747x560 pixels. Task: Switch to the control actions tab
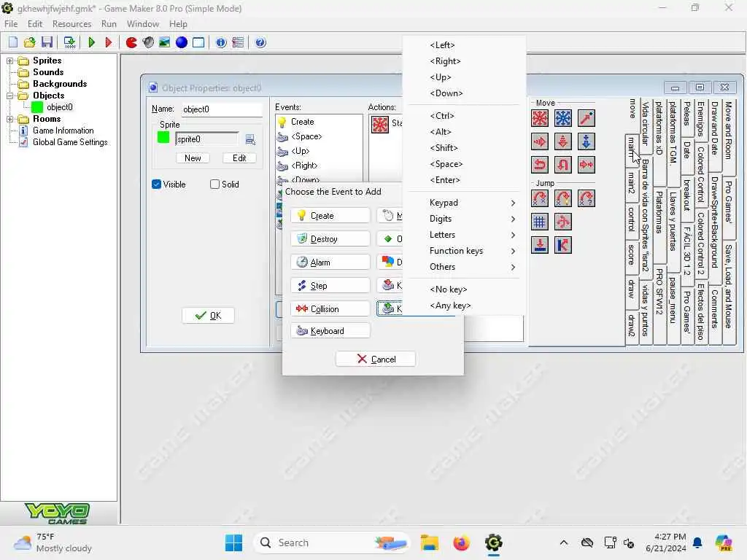(x=632, y=219)
